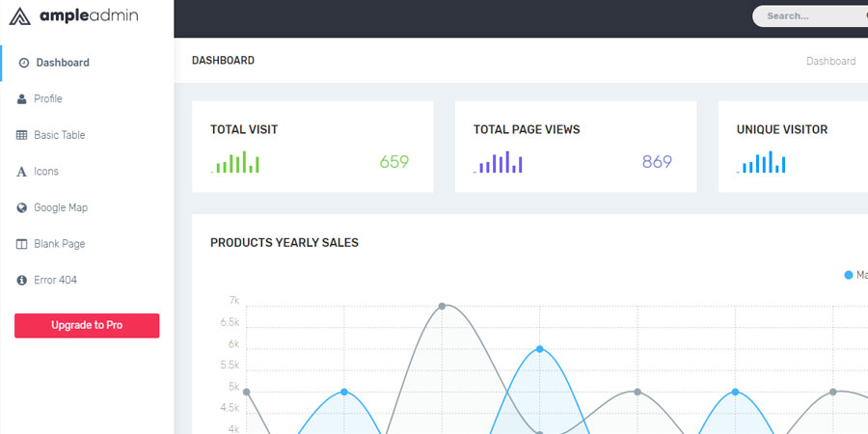Click the first gray data point at 5k

[246, 392]
